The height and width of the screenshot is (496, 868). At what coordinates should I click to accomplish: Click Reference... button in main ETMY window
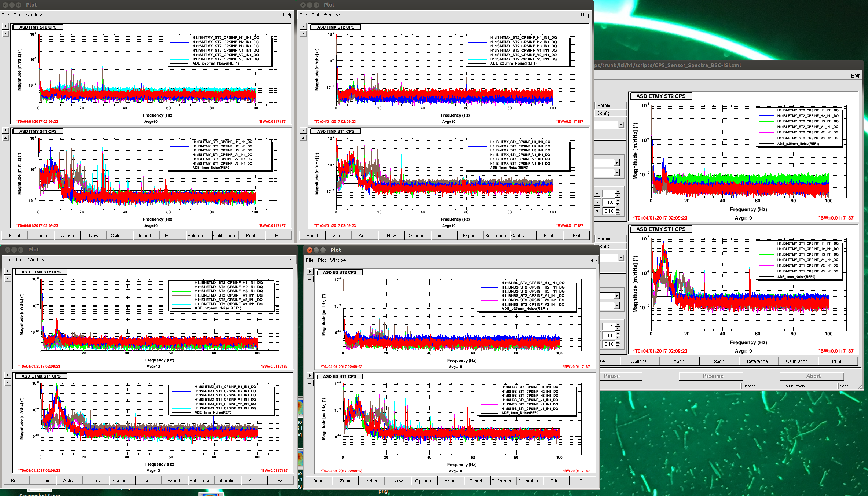click(x=759, y=361)
